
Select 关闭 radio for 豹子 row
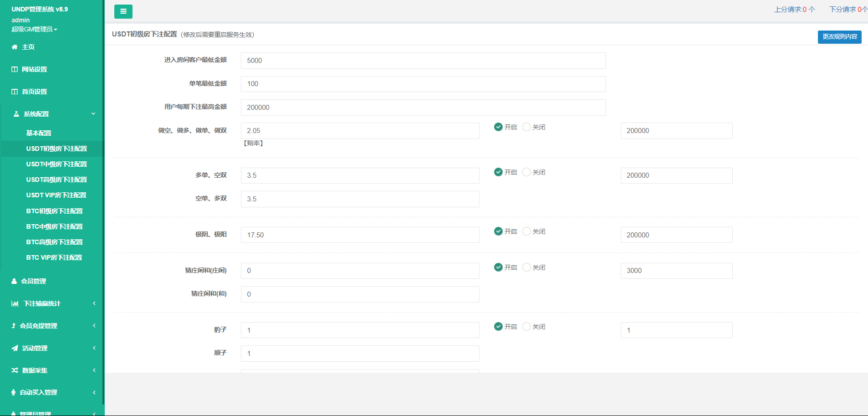(526, 327)
